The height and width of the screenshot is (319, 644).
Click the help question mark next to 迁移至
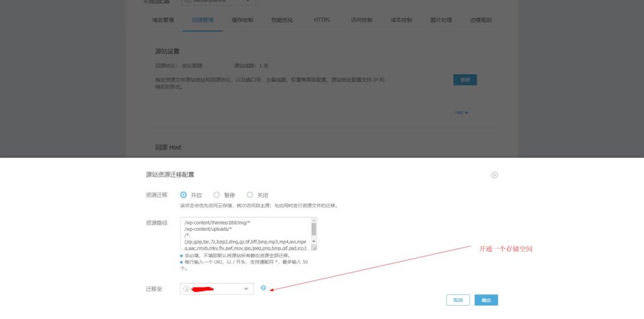(264, 288)
